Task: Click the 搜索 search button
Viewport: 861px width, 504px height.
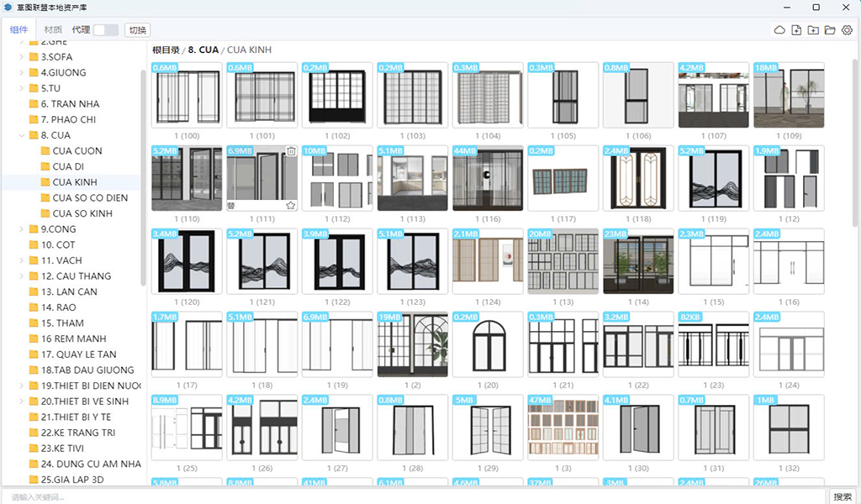Action: pos(842,496)
